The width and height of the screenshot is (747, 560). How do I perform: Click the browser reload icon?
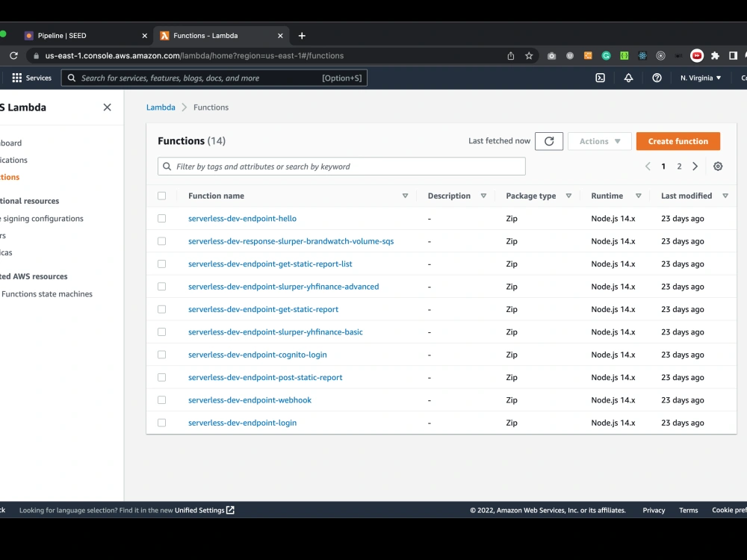point(13,56)
